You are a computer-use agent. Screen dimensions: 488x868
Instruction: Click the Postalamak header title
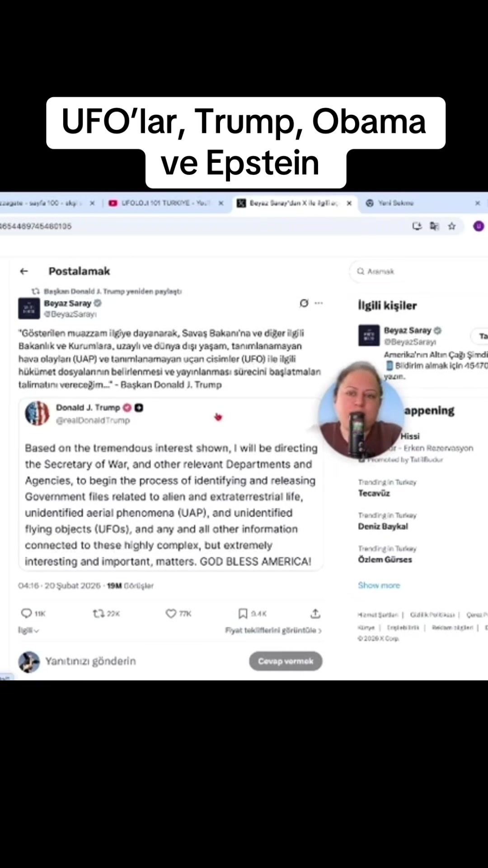(x=79, y=271)
